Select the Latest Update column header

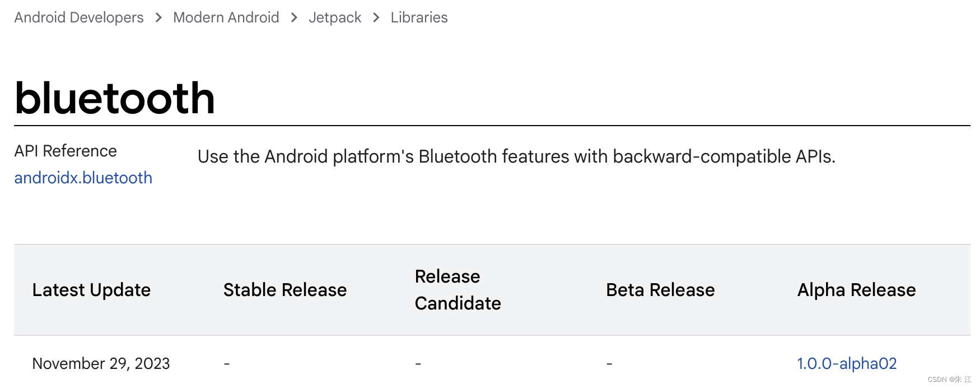click(91, 290)
